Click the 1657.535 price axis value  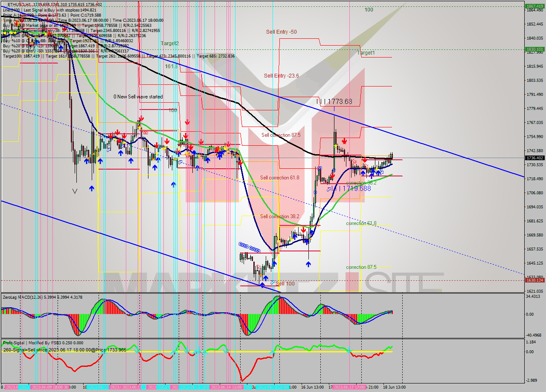tap(534, 249)
